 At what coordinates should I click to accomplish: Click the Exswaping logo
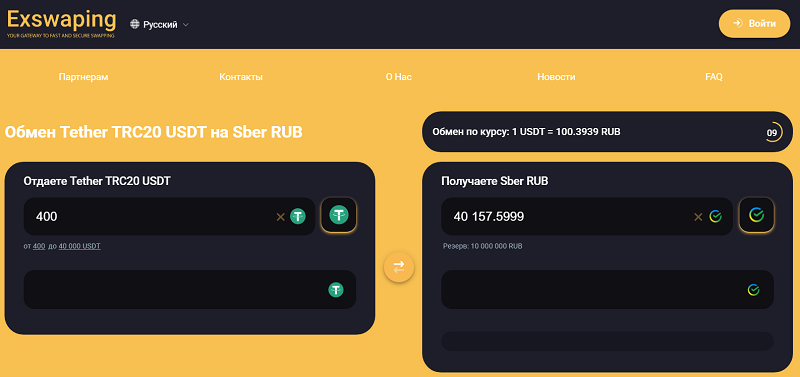(x=61, y=23)
